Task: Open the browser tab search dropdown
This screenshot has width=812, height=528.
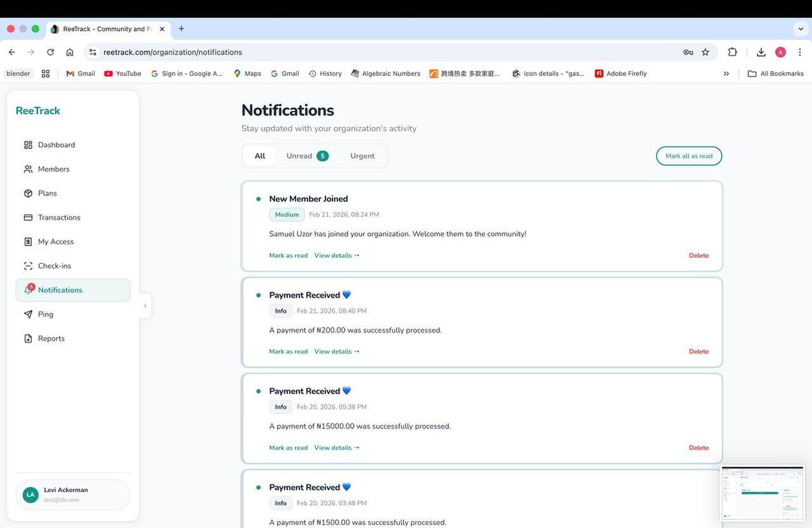Action: pos(801,29)
